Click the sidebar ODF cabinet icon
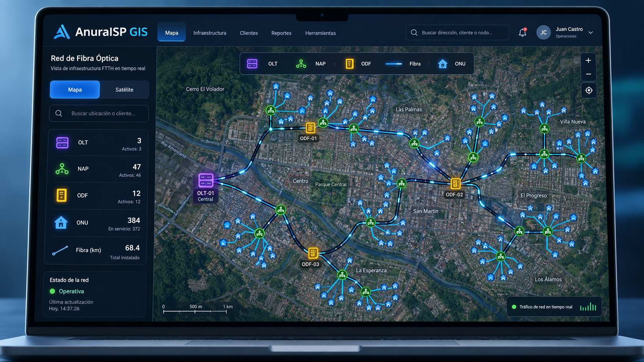Screen dimensions: 644x362 (62, 195)
